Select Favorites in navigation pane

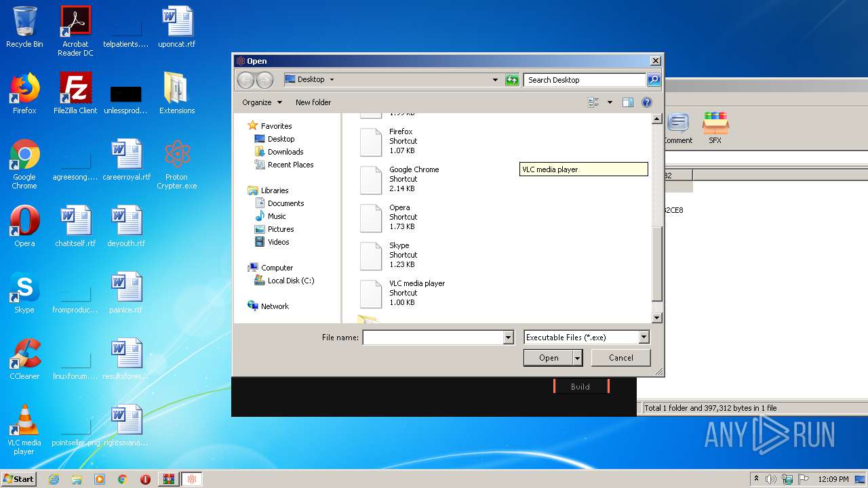[270, 126]
